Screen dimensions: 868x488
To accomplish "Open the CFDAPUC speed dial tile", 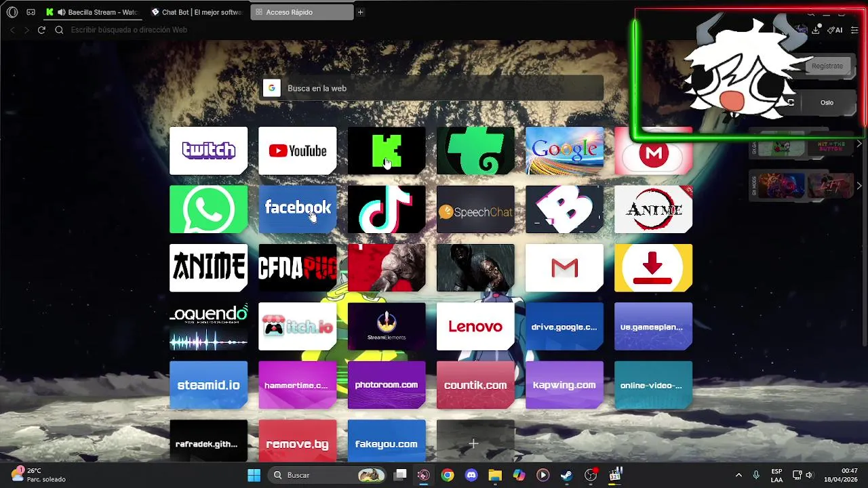I will [297, 268].
